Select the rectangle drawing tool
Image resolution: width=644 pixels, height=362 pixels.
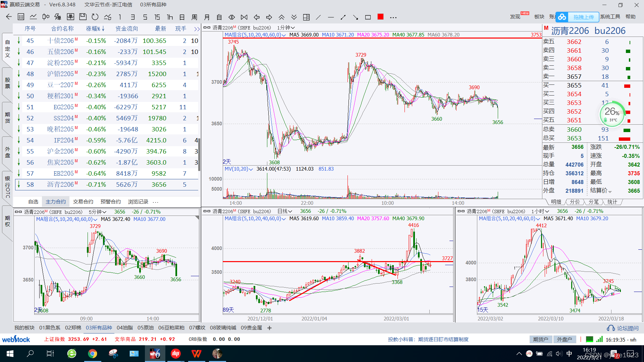point(368,17)
